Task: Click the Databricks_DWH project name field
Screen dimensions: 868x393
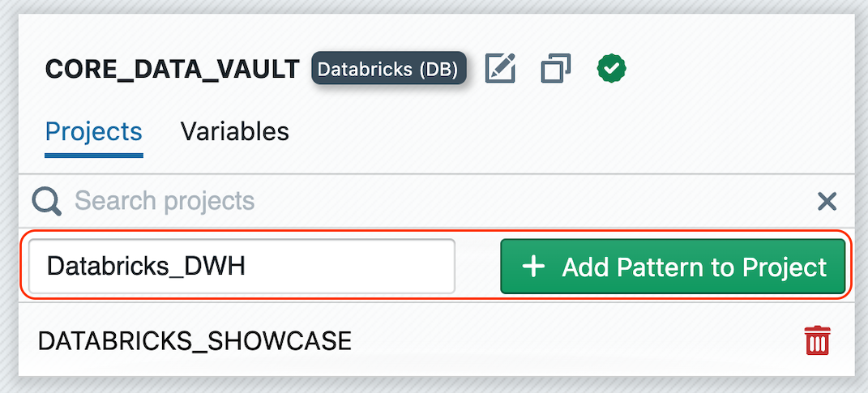Action: coord(242,266)
